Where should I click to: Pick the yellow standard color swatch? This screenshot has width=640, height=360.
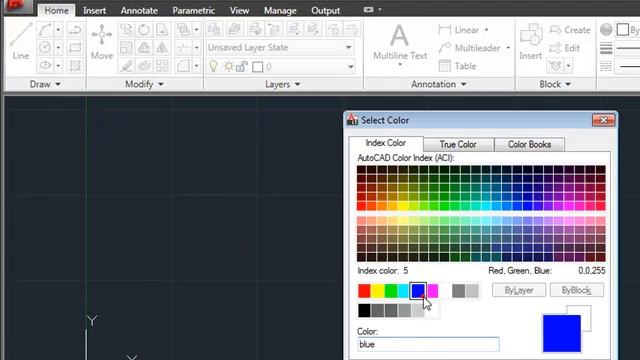378,291
